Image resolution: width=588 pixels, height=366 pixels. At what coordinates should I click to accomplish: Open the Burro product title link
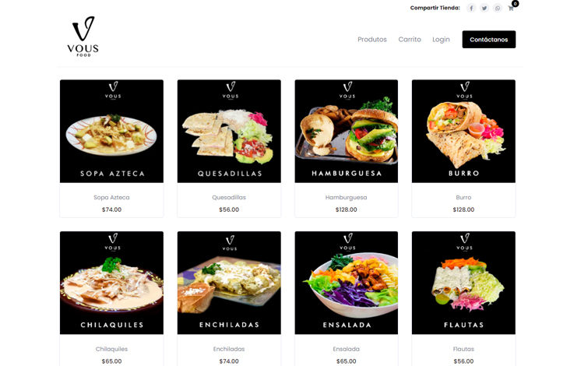click(x=463, y=197)
